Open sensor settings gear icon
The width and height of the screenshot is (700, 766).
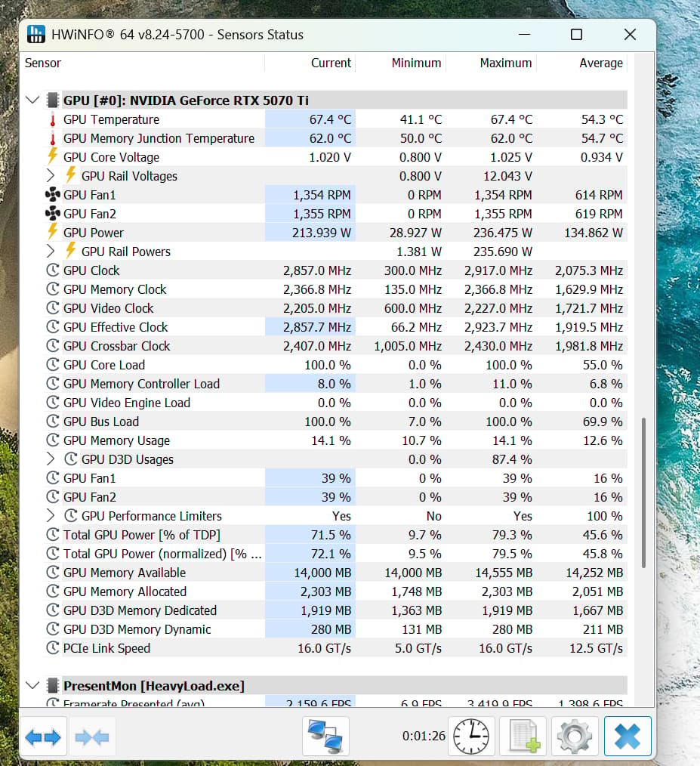[575, 737]
